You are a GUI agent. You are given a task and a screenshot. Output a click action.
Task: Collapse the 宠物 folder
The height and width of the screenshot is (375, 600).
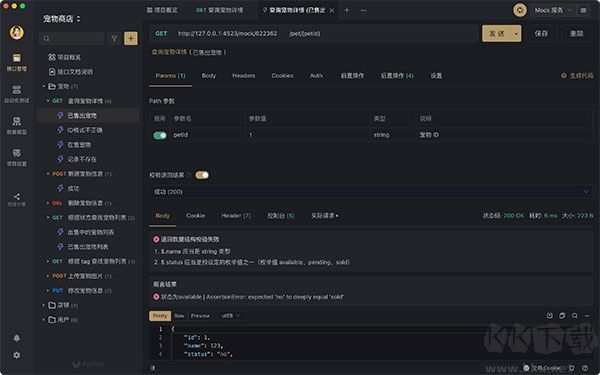44,86
